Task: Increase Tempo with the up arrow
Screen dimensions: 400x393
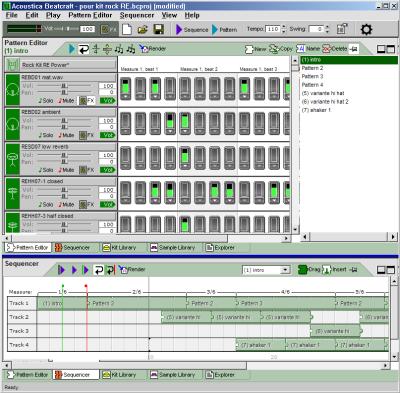Action: pyautogui.click(x=284, y=27)
